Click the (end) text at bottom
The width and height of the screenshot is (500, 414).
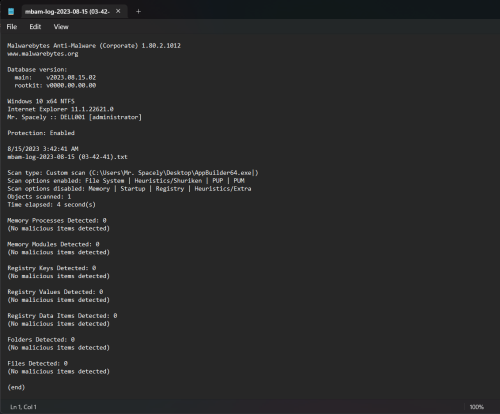[16, 387]
